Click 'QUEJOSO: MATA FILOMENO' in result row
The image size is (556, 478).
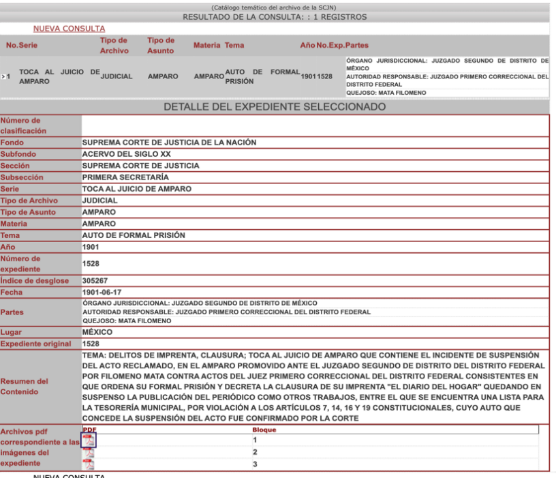click(x=386, y=93)
